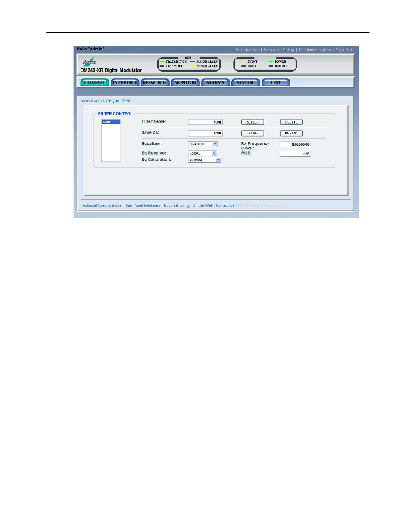Open the Eq Receiver LOCAL dropdown
411x532 pixels.
tap(202, 153)
